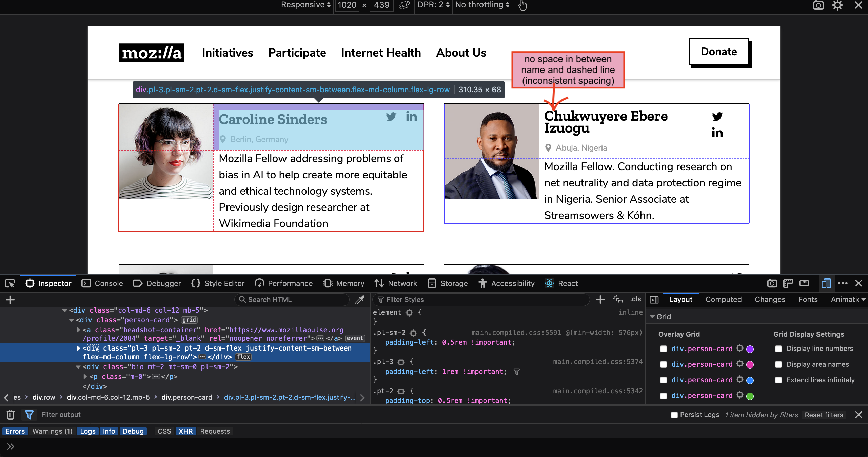Toggle pseudo-class panel icon

(617, 299)
